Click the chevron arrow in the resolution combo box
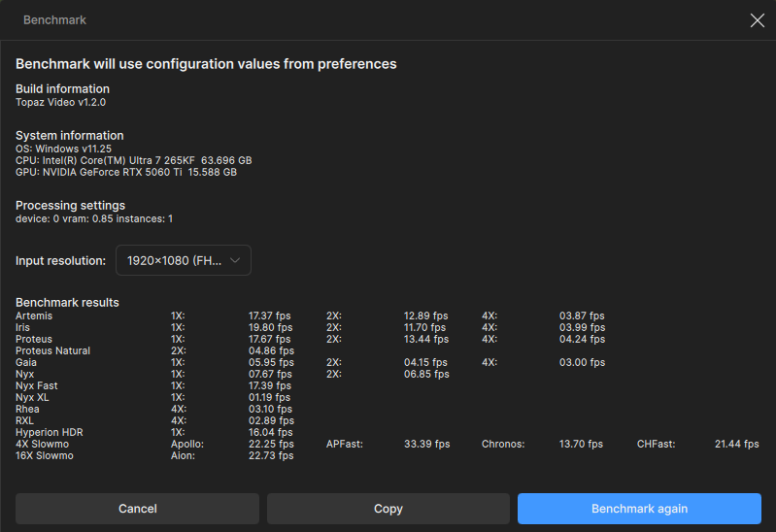Image resolution: width=776 pixels, height=532 pixels. tap(236, 260)
